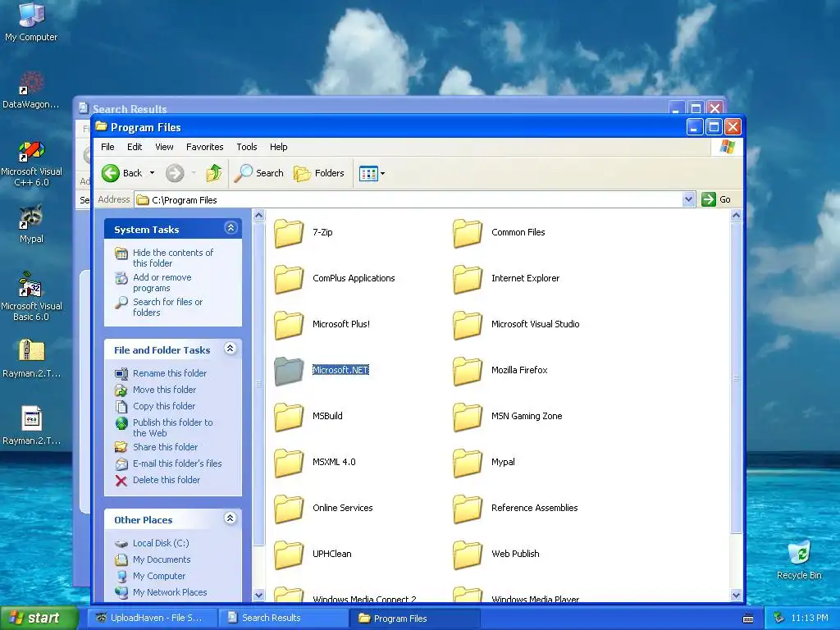Select the MSN Gaming Zone folder icon
This screenshot has height=630, width=840.
(x=468, y=417)
